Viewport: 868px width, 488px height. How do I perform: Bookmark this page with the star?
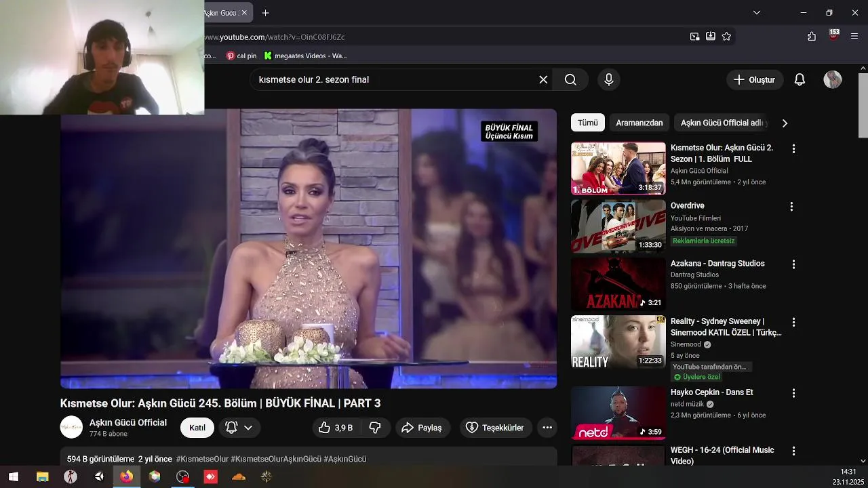(726, 37)
